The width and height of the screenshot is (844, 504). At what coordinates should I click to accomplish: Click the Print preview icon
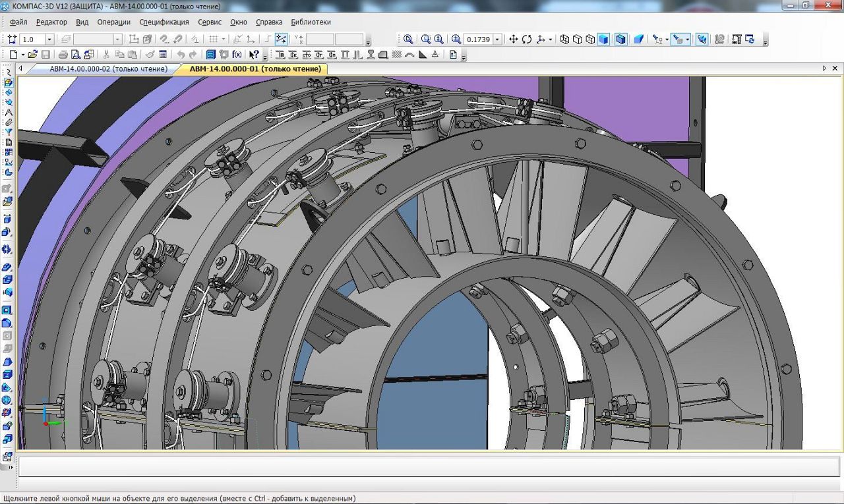pos(76,55)
